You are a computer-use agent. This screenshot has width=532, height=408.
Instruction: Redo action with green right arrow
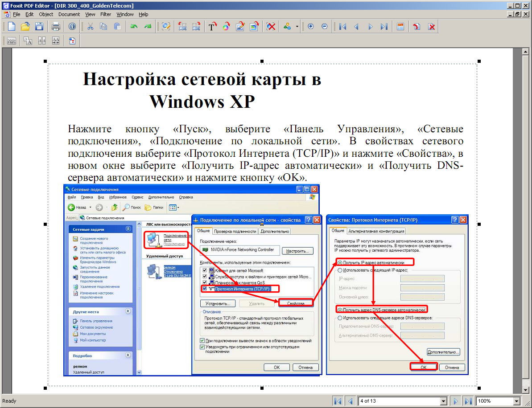pos(148,26)
